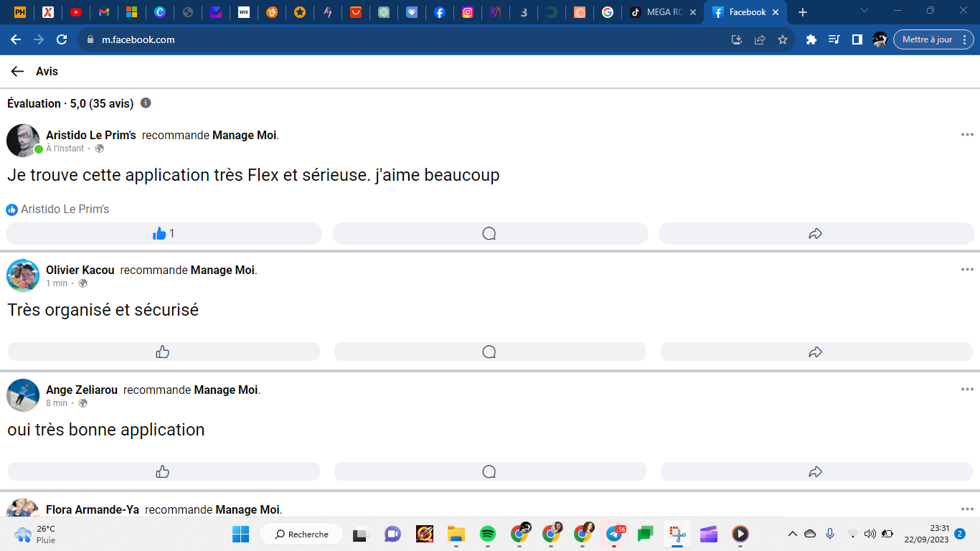Click the back arrow next to Avis

pyautogui.click(x=17, y=72)
